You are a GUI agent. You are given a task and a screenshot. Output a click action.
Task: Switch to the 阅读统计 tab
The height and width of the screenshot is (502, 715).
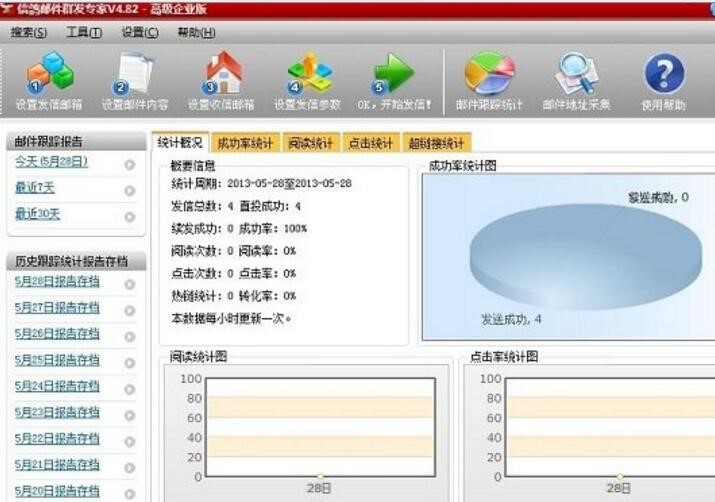311,143
